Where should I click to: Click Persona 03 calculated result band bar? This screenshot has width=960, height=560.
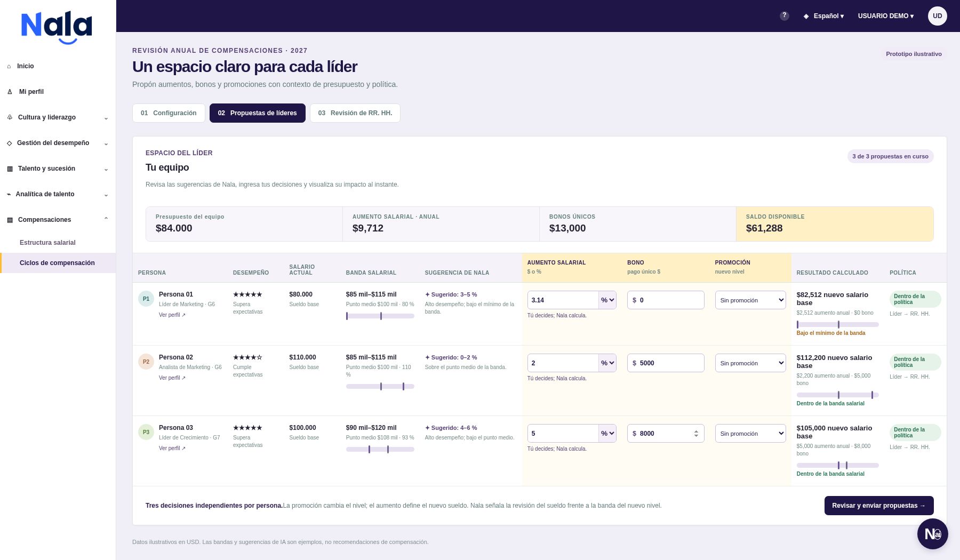(x=837, y=466)
